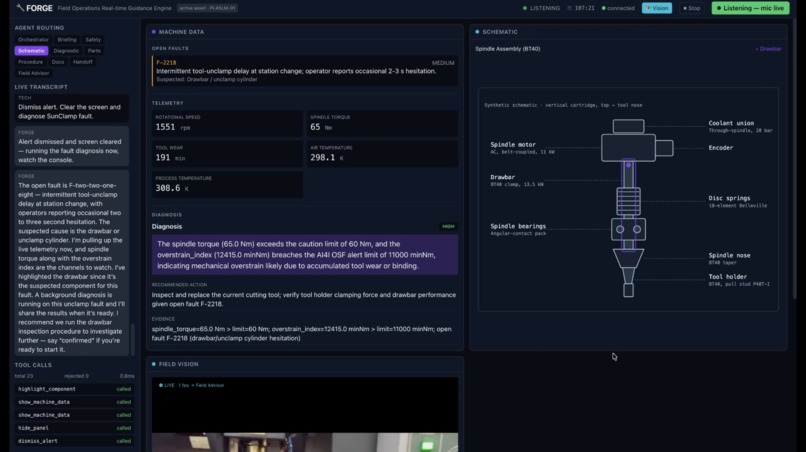Click the LISTENING status indicator
This screenshot has height=452, width=806.
tap(541, 8)
